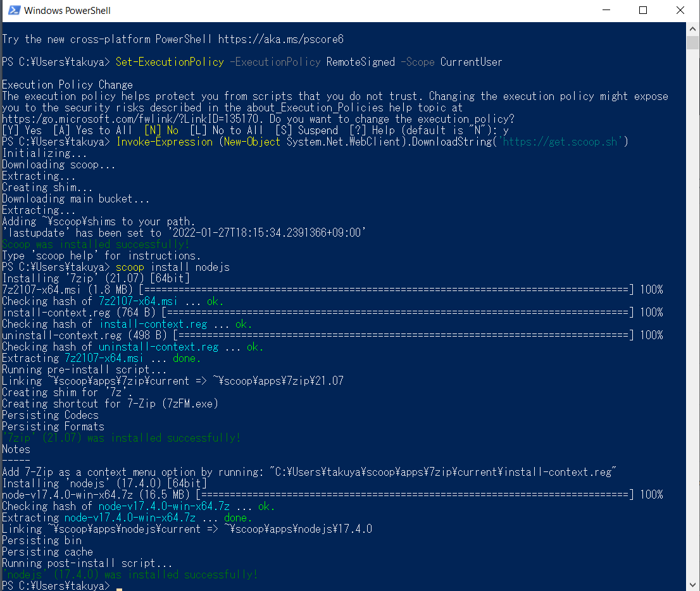Viewport: 700px width, 591px height.
Task: Maximize the Windows PowerShell window
Action: point(643,10)
